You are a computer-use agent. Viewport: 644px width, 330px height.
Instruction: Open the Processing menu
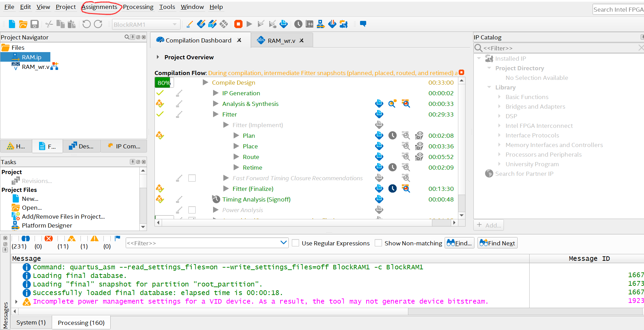(x=138, y=7)
